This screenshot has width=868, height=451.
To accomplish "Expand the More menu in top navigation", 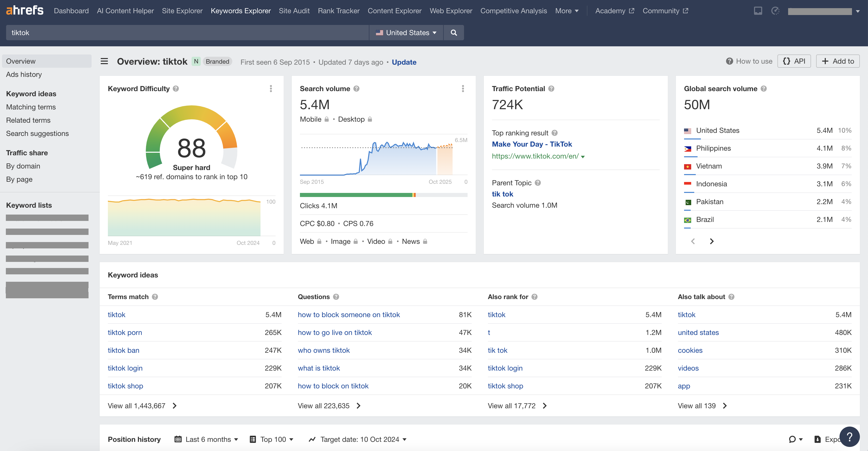I will point(567,11).
